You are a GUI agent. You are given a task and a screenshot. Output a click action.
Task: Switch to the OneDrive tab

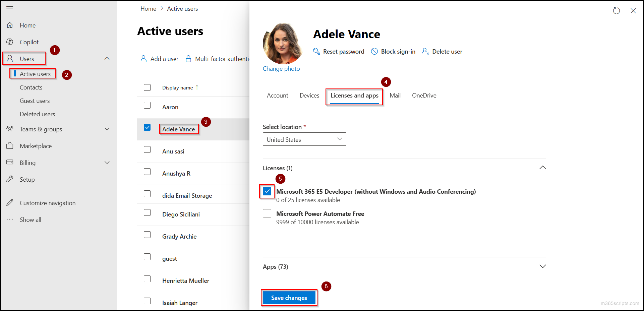(424, 96)
